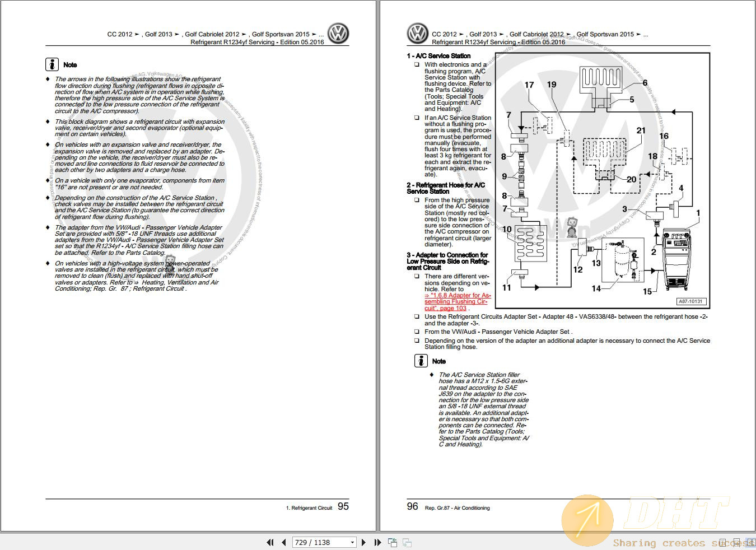Click the previous view icon

point(393,542)
